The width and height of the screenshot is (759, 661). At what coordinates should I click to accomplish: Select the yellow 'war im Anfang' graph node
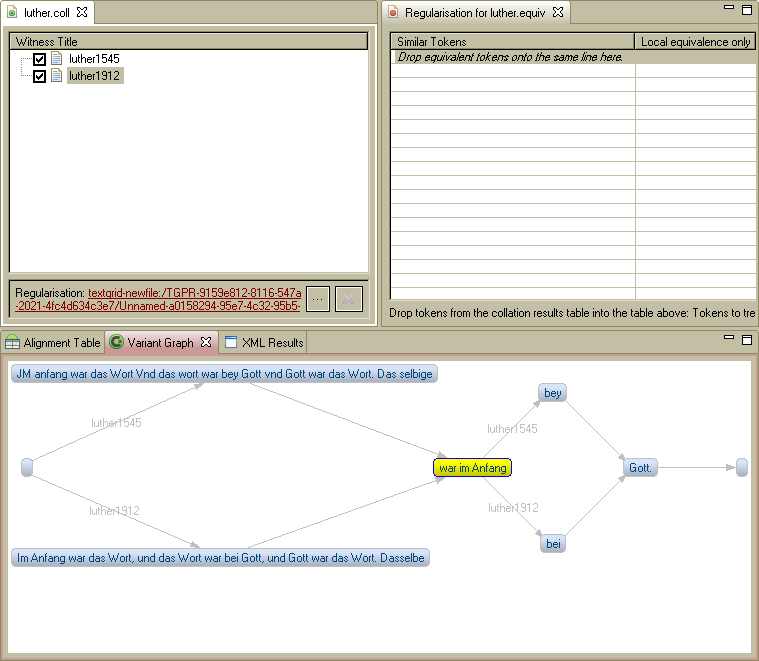[x=472, y=468]
